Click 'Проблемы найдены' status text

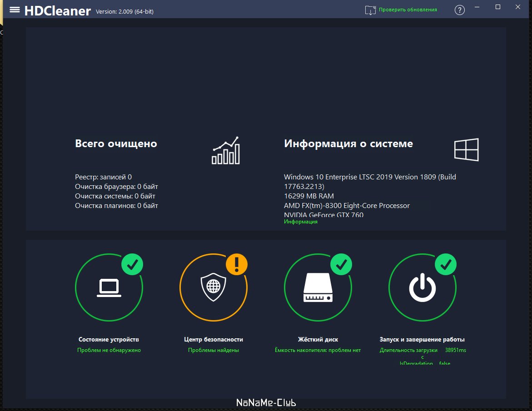point(214,350)
